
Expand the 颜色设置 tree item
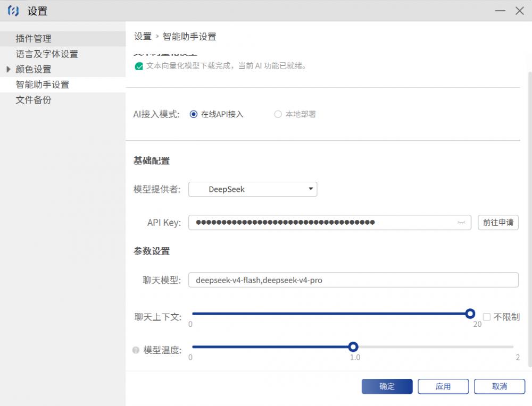(7, 69)
